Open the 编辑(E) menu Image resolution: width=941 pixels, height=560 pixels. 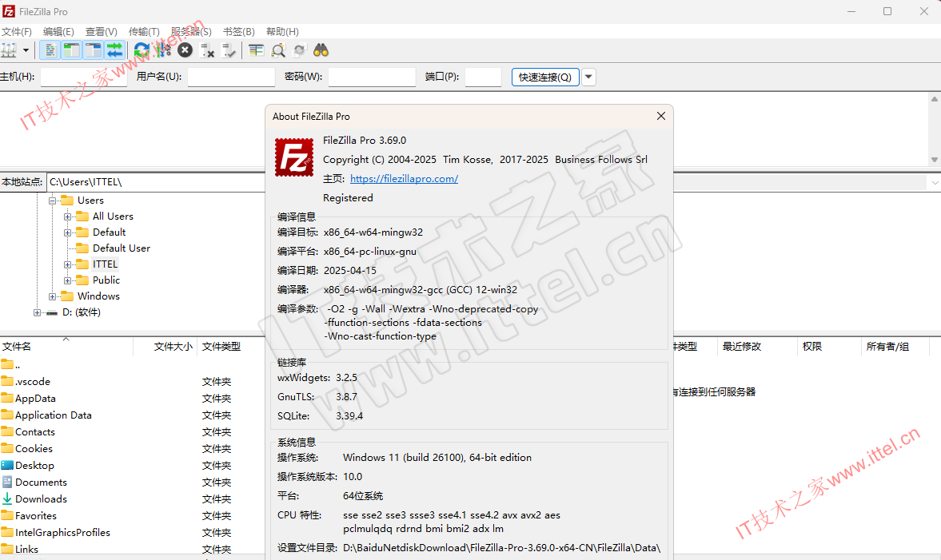(x=59, y=32)
